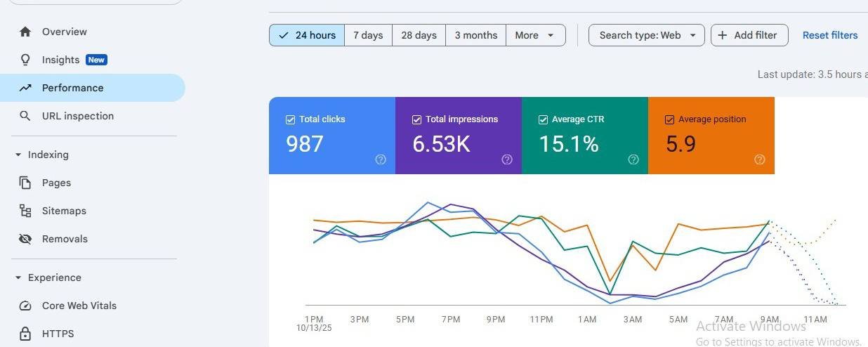Click the Removals crossed-eye icon
Image resolution: width=868 pixels, height=347 pixels.
click(x=25, y=239)
